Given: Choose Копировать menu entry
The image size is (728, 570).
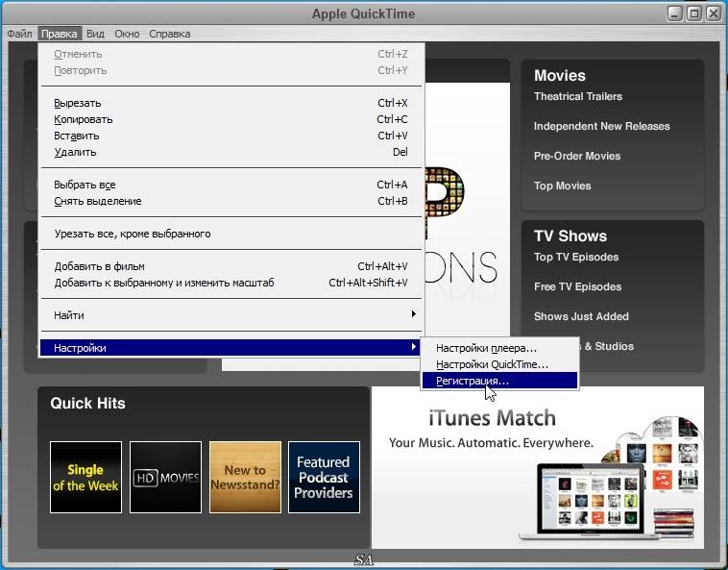Looking at the screenshot, I should coord(231,119).
